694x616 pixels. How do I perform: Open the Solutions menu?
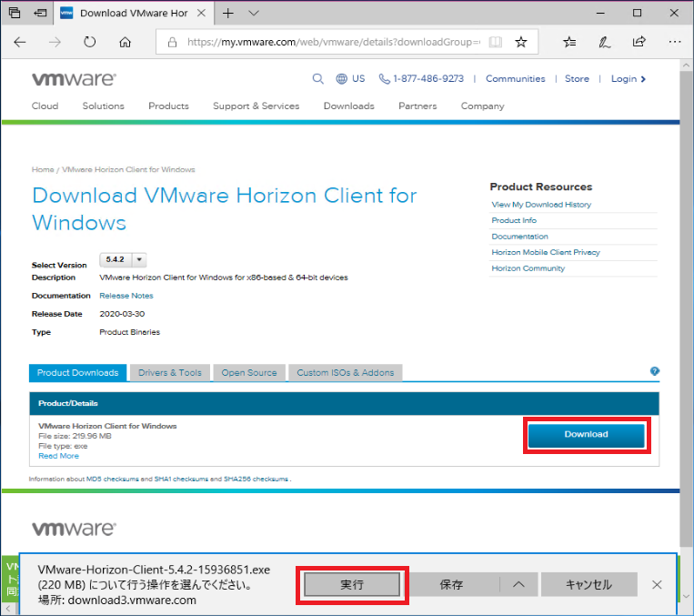tap(103, 106)
